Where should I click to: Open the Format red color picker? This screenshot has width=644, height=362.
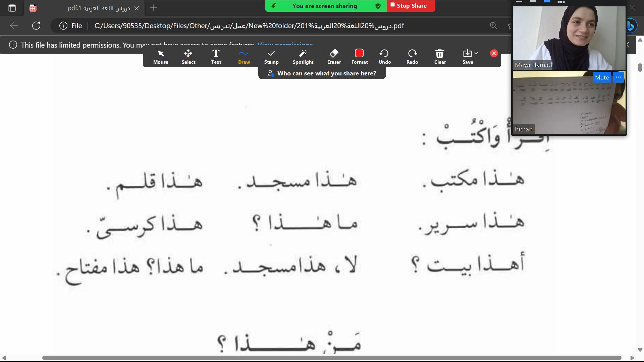coord(359,57)
